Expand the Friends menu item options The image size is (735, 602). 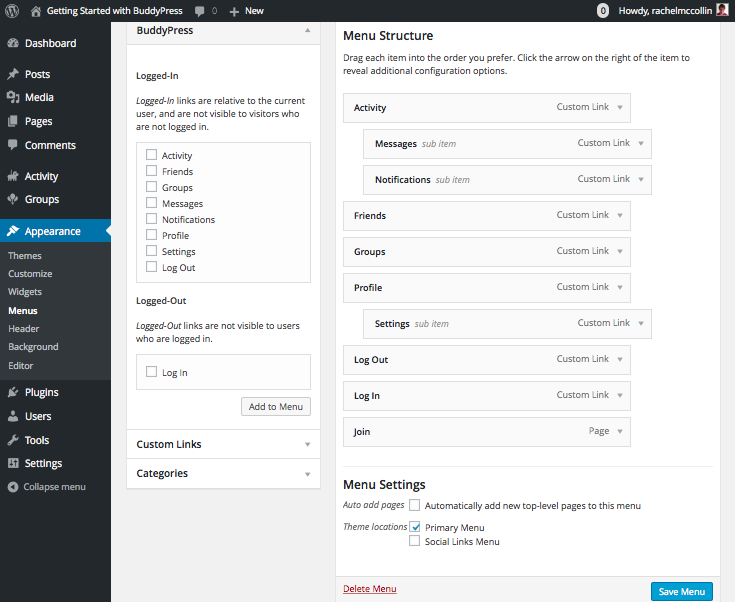pos(620,216)
